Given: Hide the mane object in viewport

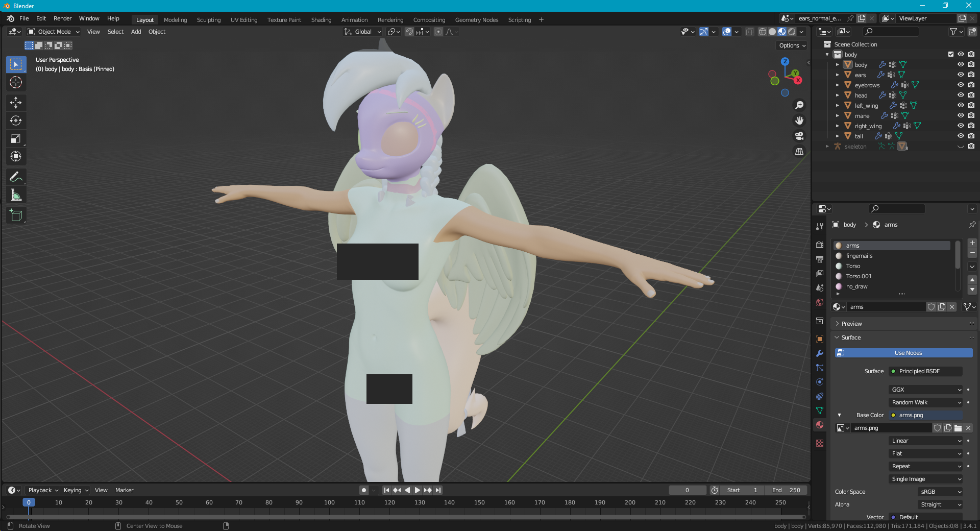Looking at the screenshot, I should pyautogui.click(x=961, y=115).
